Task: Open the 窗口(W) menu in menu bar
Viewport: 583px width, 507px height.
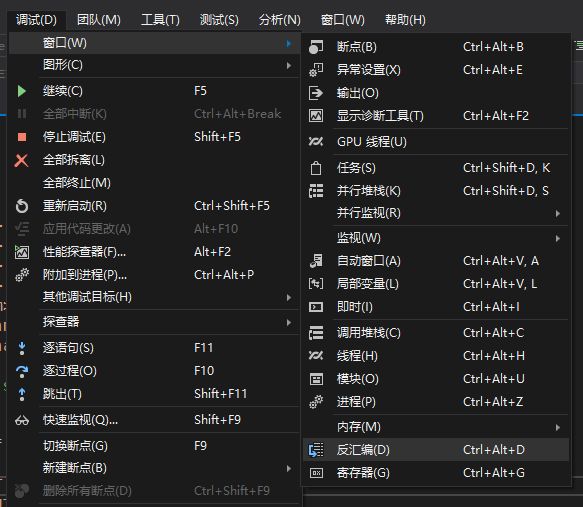Action: click(x=343, y=20)
